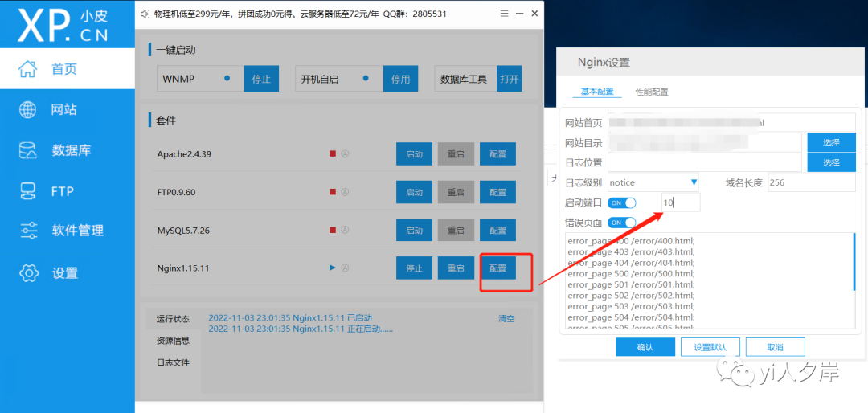The image size is (868, 413).
Task: Click the 日志位置 input field
Action: click(705, 163)
